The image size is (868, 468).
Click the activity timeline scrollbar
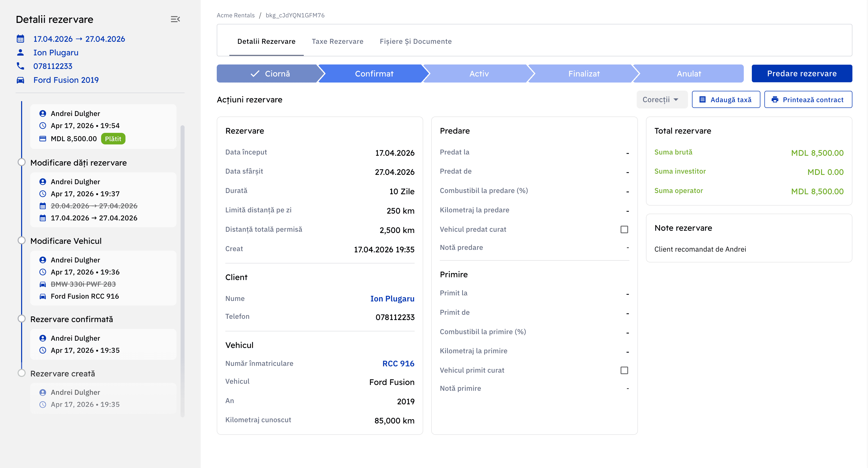(x=183, y=270)
